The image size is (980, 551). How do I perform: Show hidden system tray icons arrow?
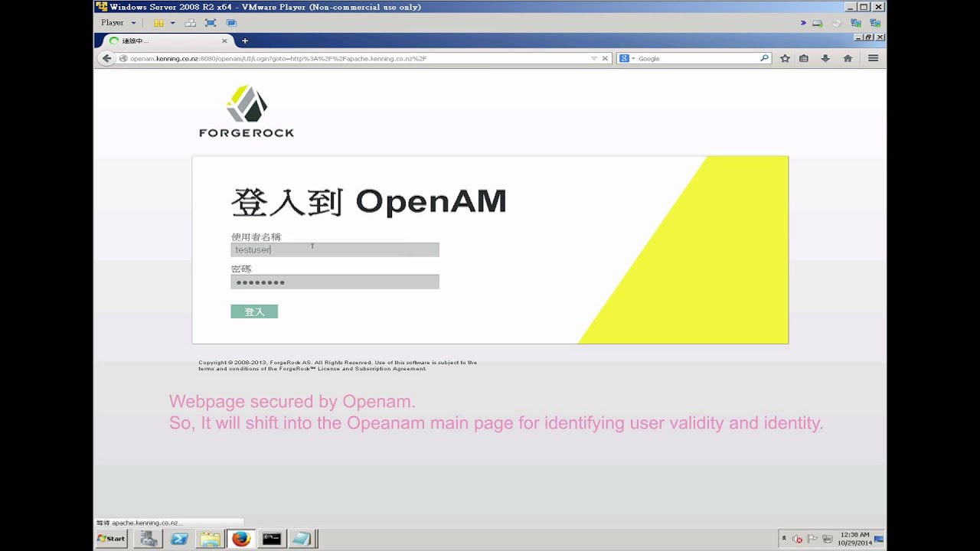pos(784,539)
